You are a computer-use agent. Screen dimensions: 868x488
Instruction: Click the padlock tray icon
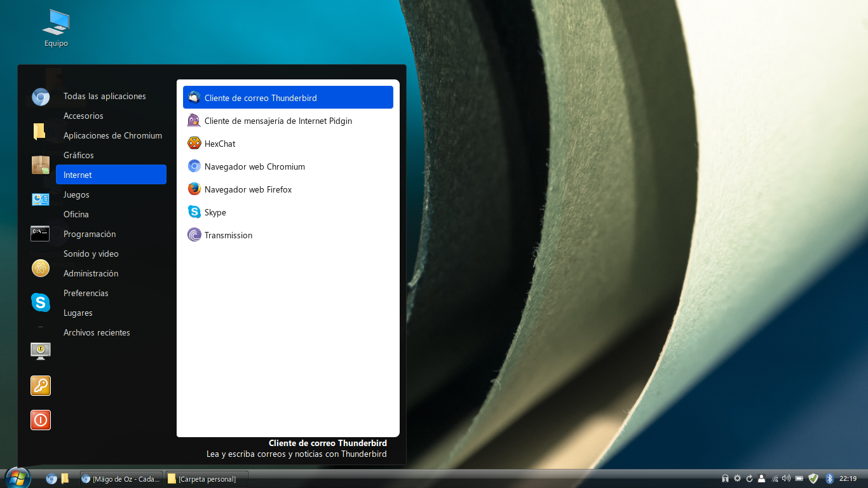(x=725, y=478)
